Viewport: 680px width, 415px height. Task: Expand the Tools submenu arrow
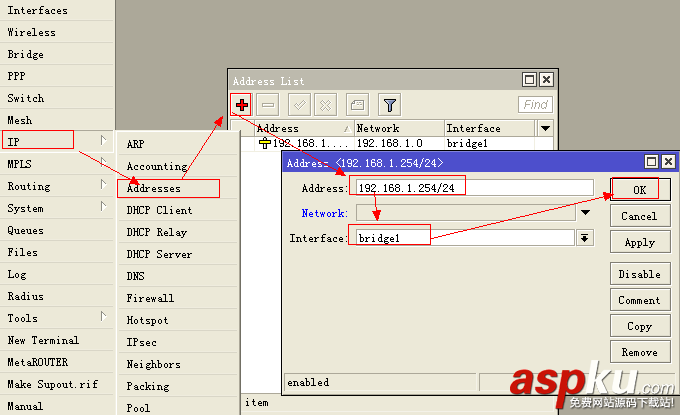[103, 316]
